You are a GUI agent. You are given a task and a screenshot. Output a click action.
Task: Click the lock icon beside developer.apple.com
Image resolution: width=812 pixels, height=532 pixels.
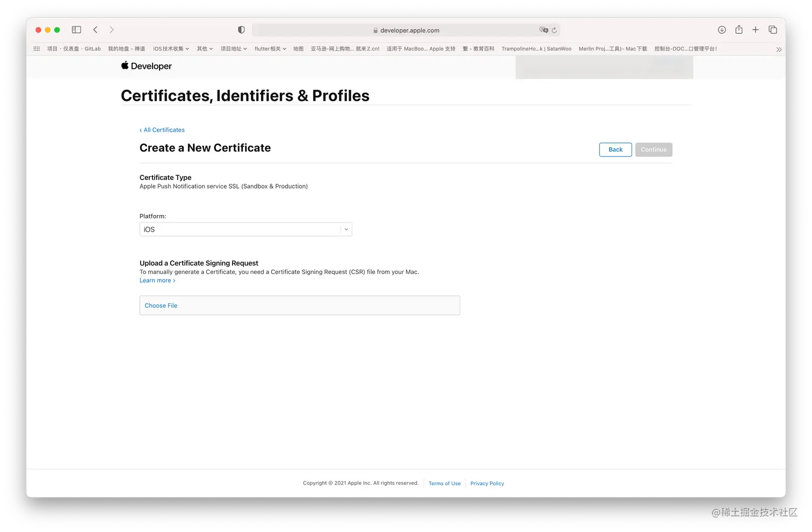pos(375,31)
